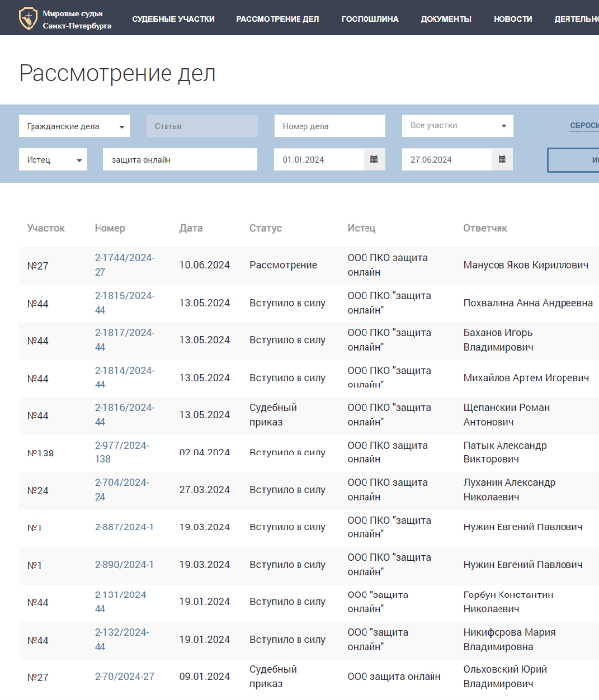
Task: Click the Номер дела input field
Action: tap(329, 126)
